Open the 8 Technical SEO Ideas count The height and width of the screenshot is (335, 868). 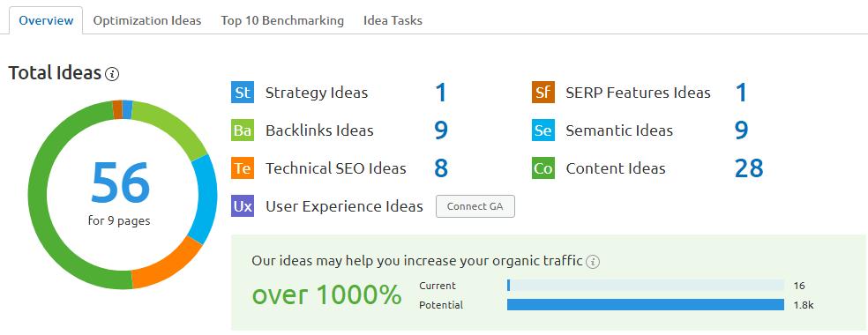[x=441, y=168]
